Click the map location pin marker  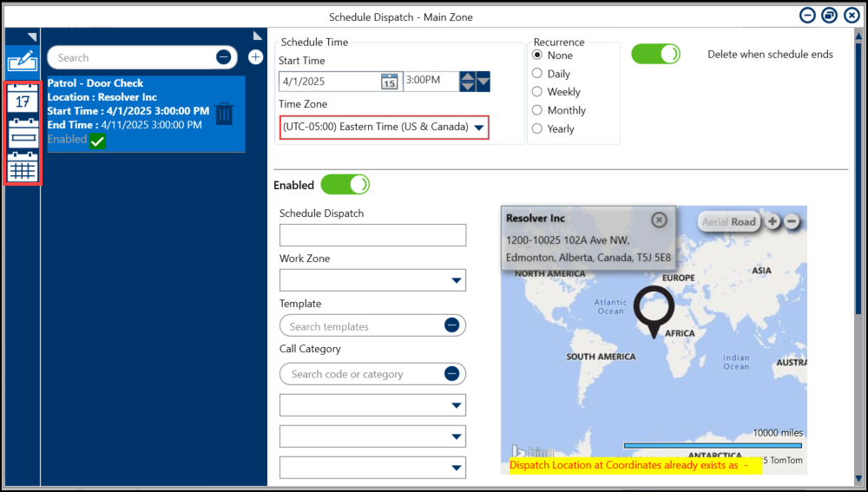[654, 312]
